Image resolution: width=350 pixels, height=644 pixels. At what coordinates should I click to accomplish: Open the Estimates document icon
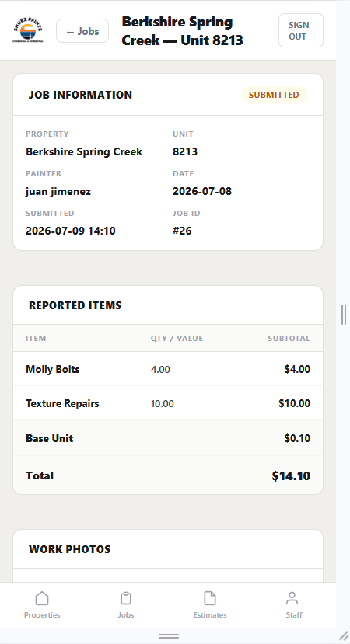[x=210, y=598]
